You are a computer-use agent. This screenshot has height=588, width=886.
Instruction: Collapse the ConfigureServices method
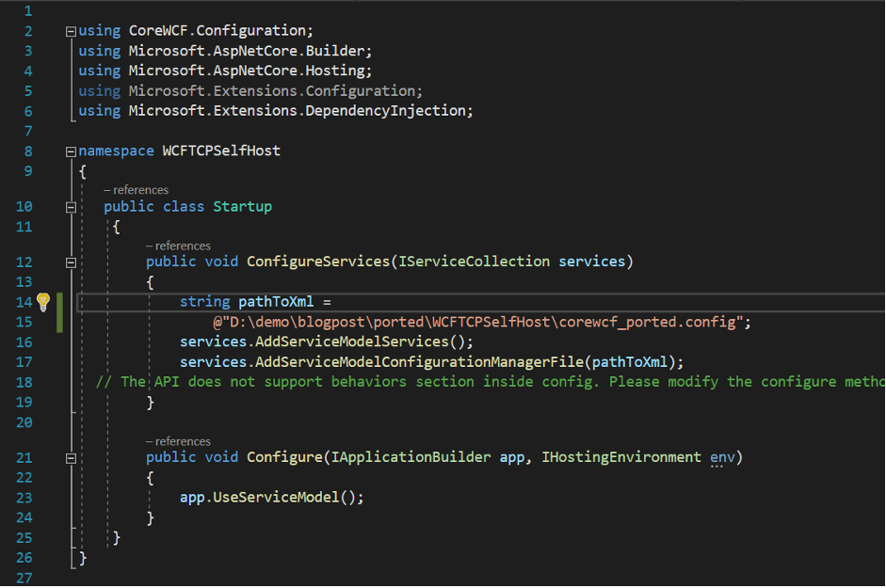70,262
